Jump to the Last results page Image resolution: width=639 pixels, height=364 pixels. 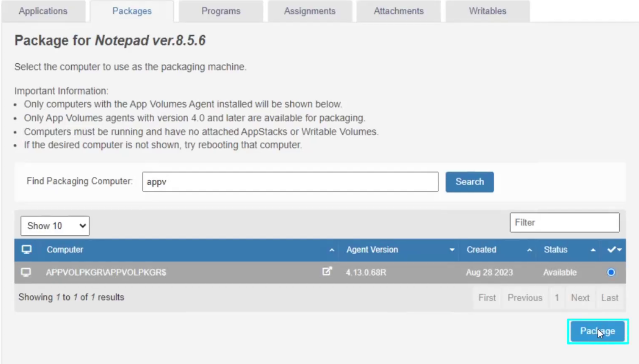pyautogui.click(x=610, y=298)
